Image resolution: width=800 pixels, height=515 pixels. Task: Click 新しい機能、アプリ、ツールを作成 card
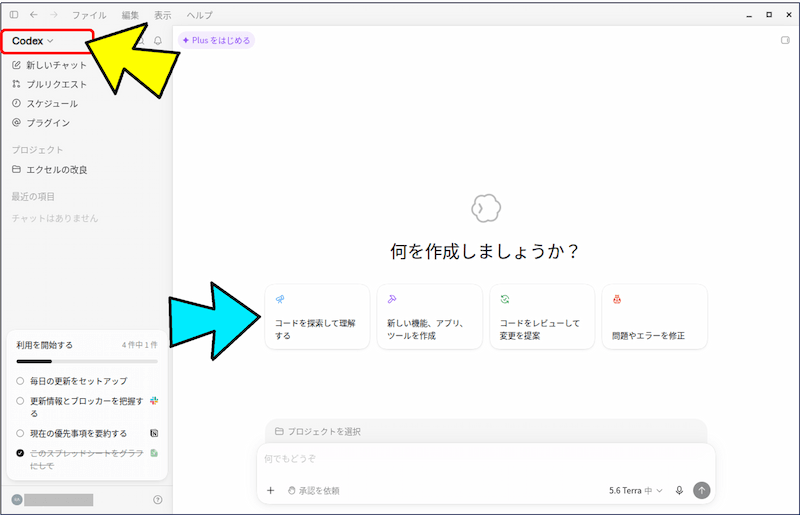coord(430,316)
